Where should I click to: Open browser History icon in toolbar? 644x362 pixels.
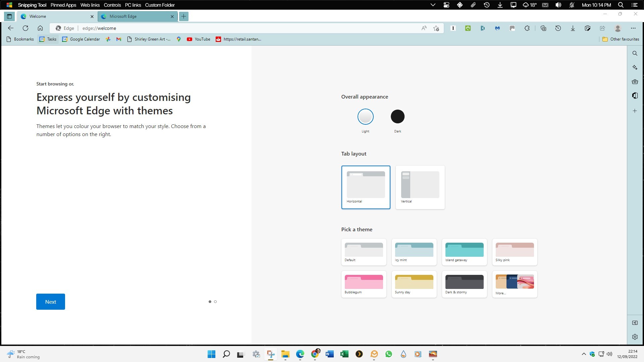click(558, 28)
